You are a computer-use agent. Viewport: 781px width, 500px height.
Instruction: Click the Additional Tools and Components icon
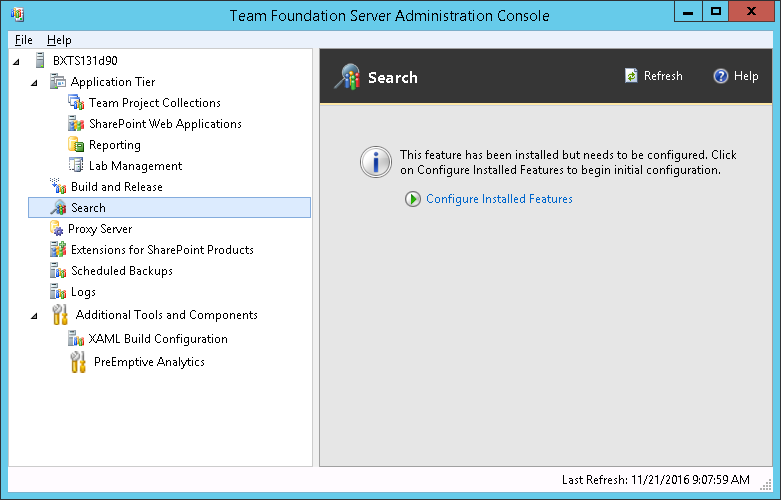pos(60,315)
